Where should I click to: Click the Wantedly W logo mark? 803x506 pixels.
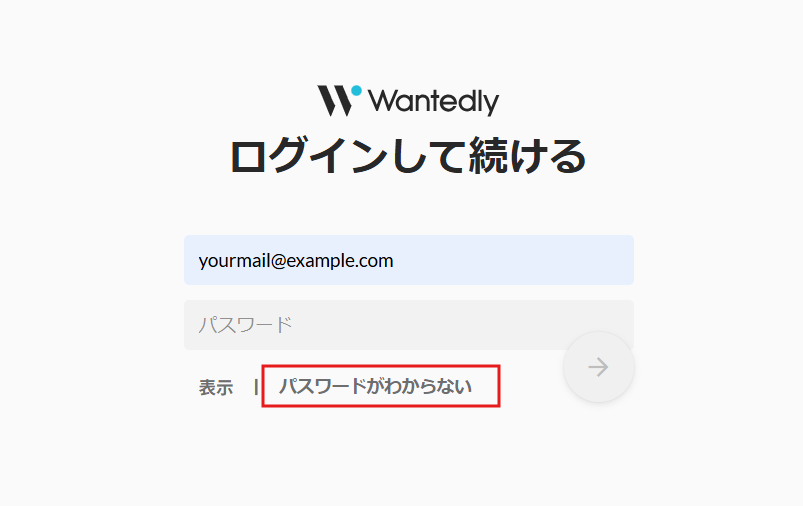335,100
